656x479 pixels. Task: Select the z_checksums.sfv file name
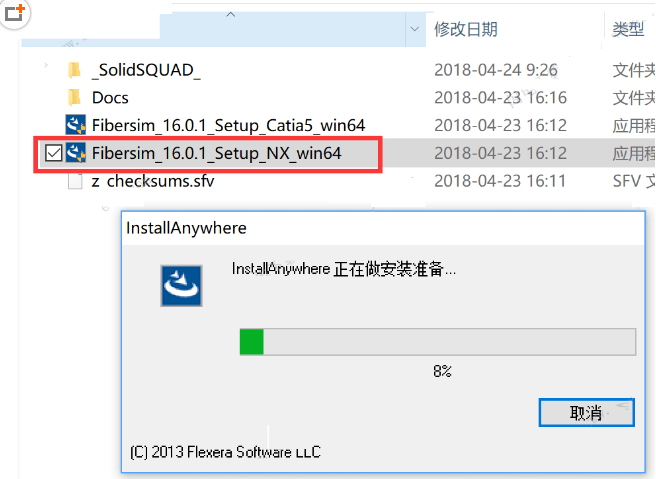(x=153, y=181)
